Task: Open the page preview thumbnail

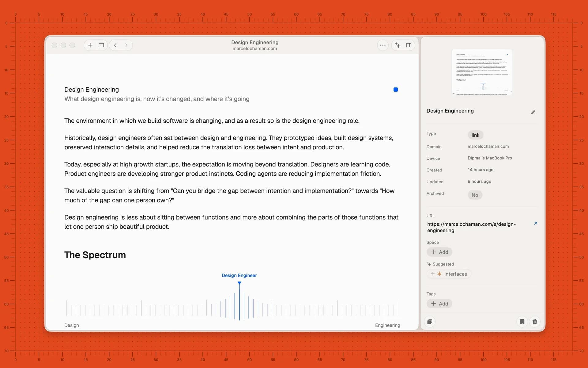Action: (x=482, y=72)
